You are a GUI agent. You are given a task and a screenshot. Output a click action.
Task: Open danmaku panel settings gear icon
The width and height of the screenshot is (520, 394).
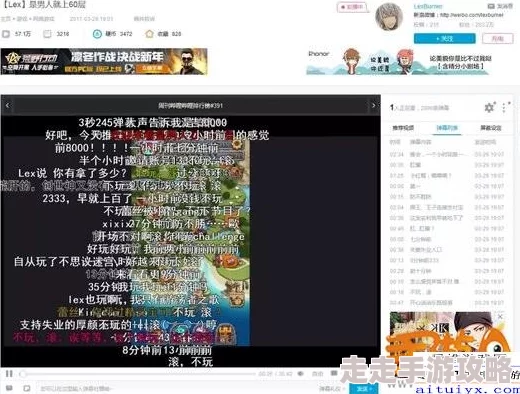(489, 108)
